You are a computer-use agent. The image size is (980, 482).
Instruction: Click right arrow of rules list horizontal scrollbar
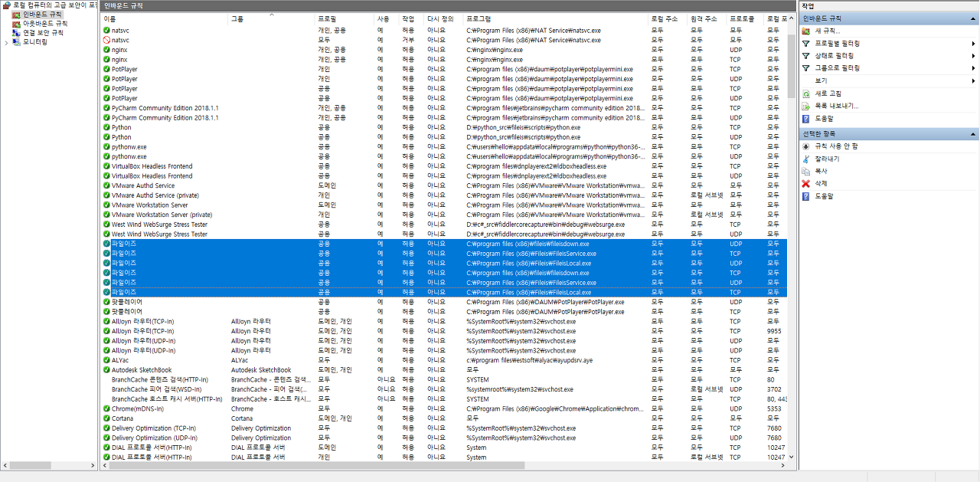(783, 465)
